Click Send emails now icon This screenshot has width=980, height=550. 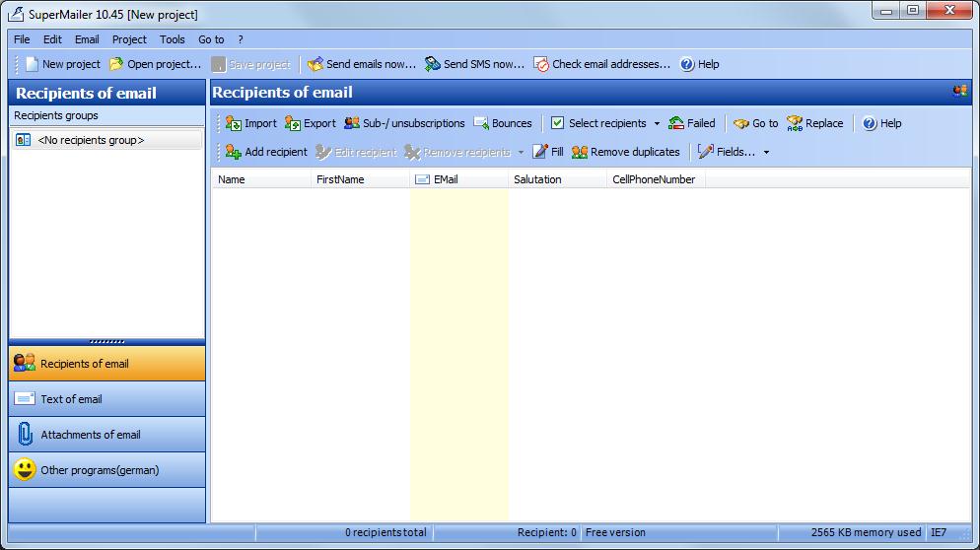pyautogui.click(x=315, y=64)
